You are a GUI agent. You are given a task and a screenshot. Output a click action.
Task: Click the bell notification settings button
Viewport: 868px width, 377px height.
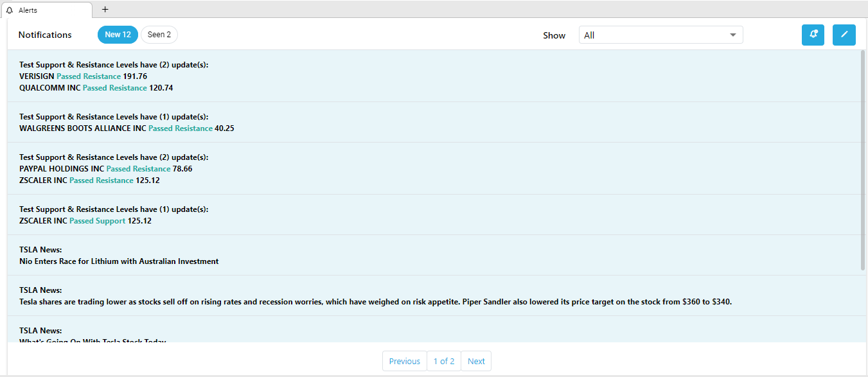pos(813,35)
